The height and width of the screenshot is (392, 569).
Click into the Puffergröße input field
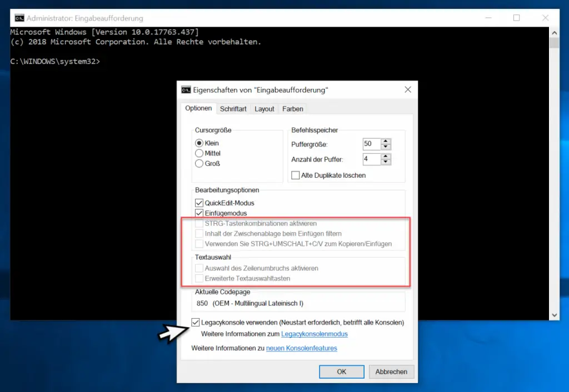(x=371, y=144)
